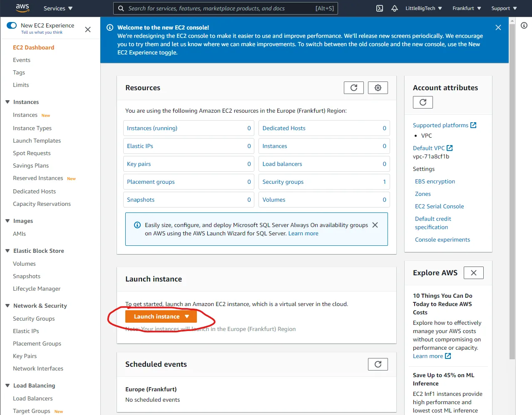
Task: Click Tell us what you think link
Action: point(42,32)
